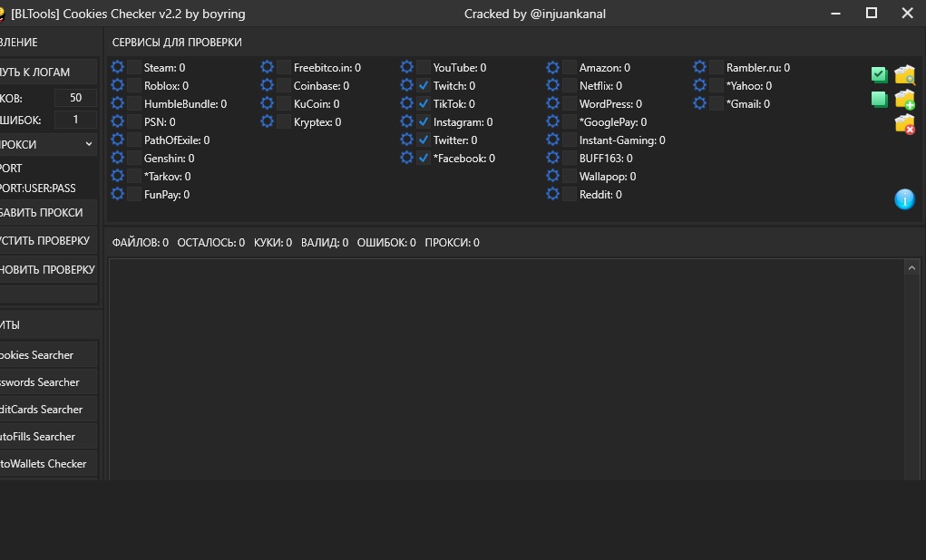Click the deselect-all green square icon
The width and height of the screenshot is (926, 560).
(x=878, y=99)
